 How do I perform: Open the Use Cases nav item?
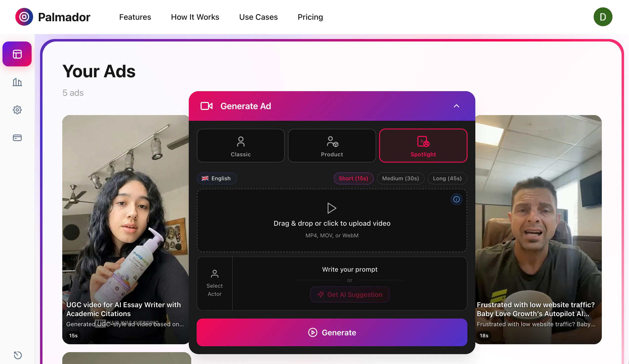click(258, 17)
